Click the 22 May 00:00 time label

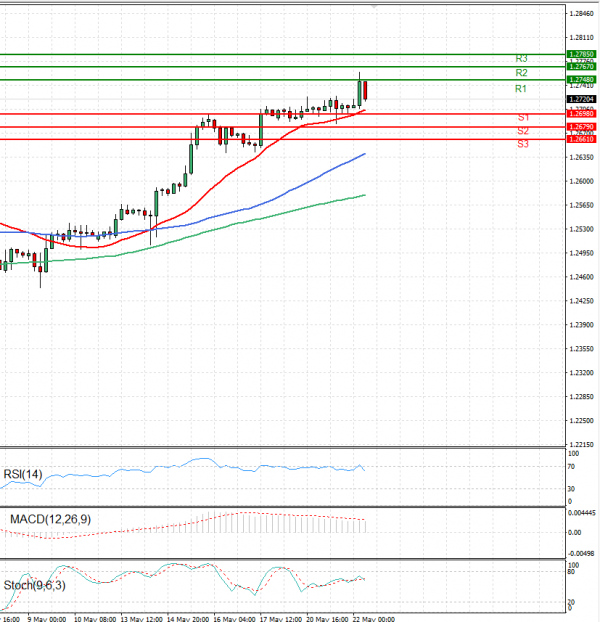(x=374, y=619)
